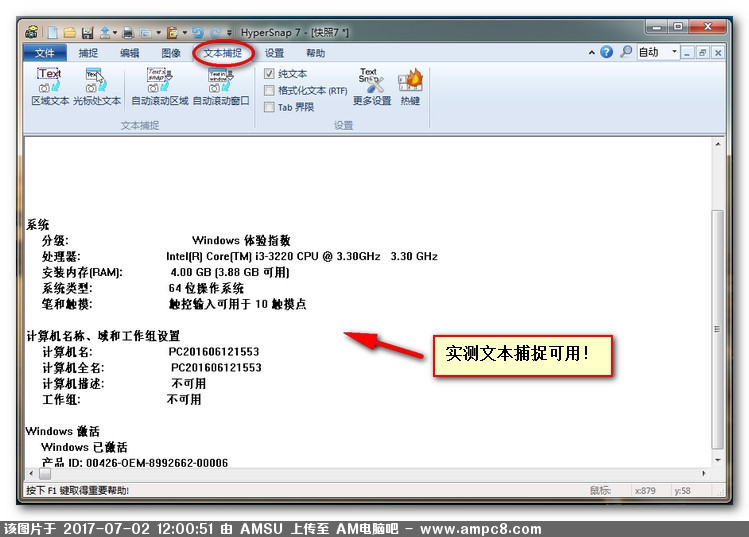749x537 pixels.
Task: Switch to the 编辑 ribbon tab
Action: point(129,53)
